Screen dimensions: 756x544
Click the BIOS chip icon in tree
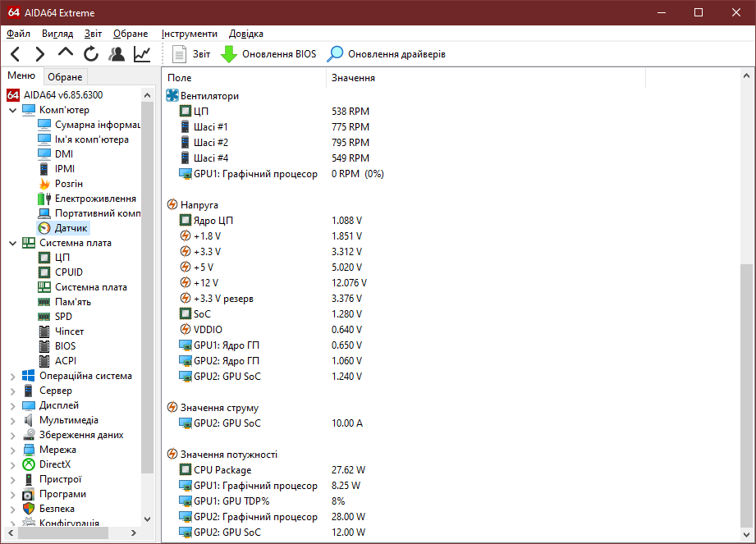(x=44, y=346)
